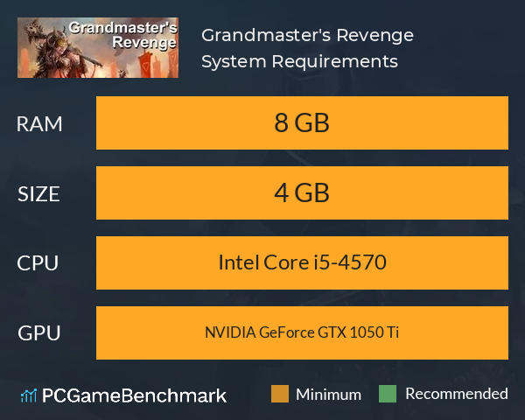Click the GPU row label
This screenshot has height=420, width=525.
click(39, 332)
